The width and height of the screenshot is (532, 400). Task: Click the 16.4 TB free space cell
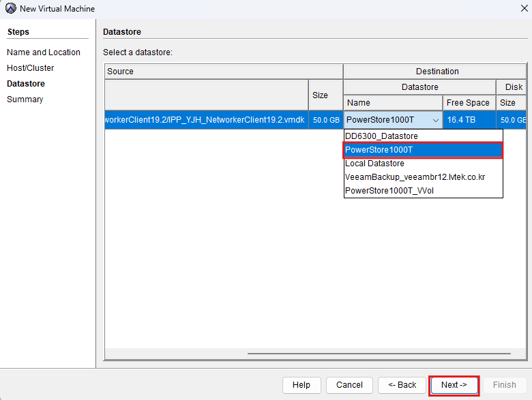tap(469, 120)
